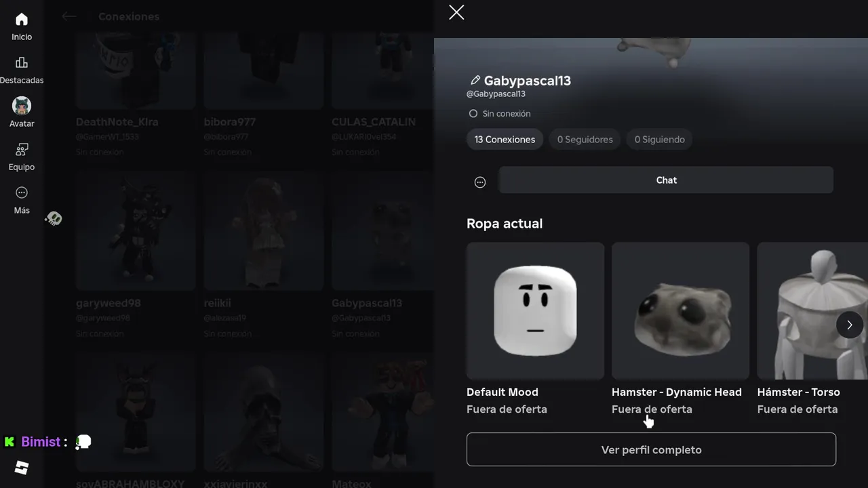
Task: Open the Destacadas charts icon
Action: click(22, 63)
